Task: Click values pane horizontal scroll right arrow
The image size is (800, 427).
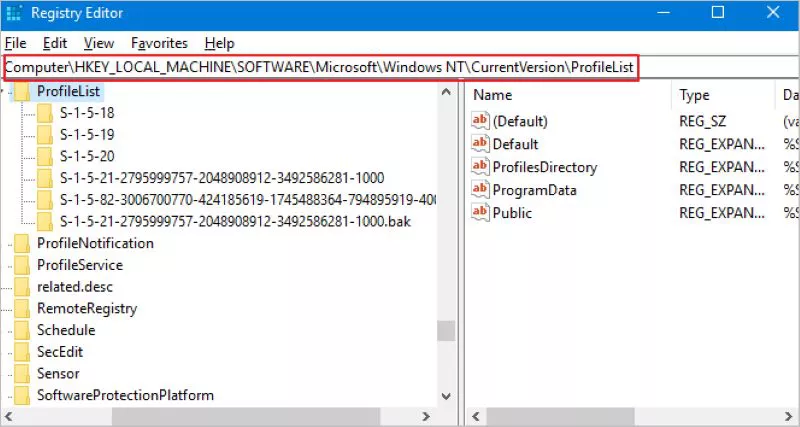Action: click(x=790, y=416)
